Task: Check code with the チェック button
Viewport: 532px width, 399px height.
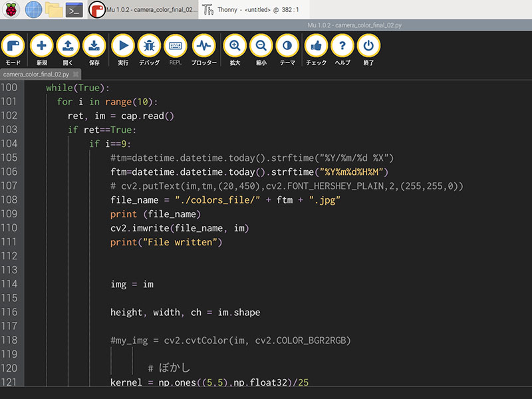Action: click(x=316, y=47)
